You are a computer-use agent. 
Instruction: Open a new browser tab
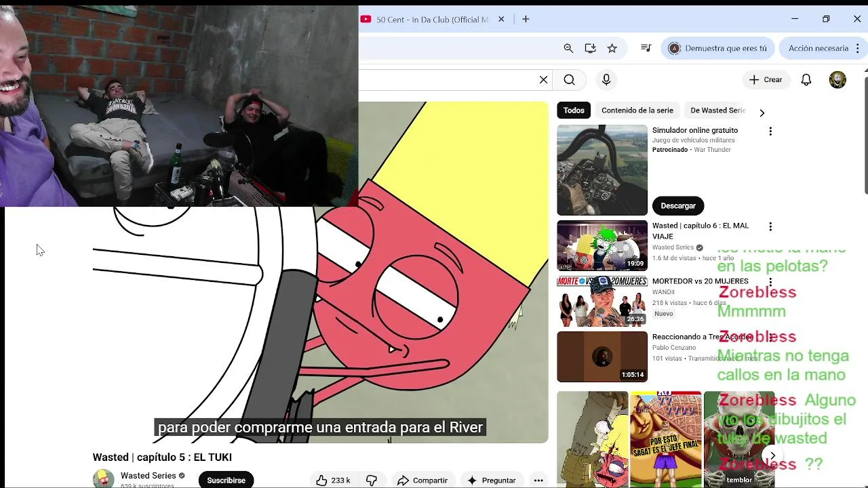[526, 19]
